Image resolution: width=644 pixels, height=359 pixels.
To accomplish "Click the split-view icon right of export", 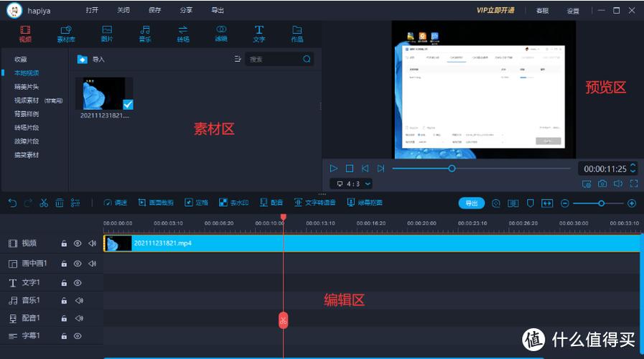I will point(513,203).
